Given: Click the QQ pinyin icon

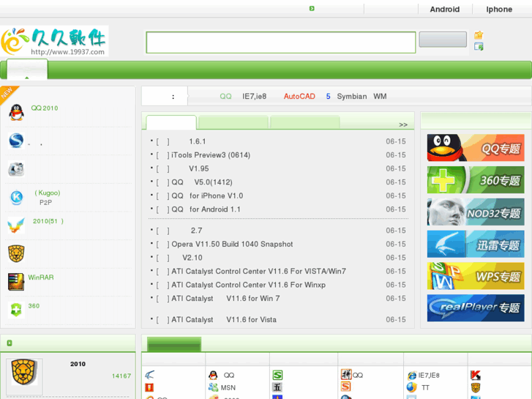Looking at the screenshot, I should [346, 374].
